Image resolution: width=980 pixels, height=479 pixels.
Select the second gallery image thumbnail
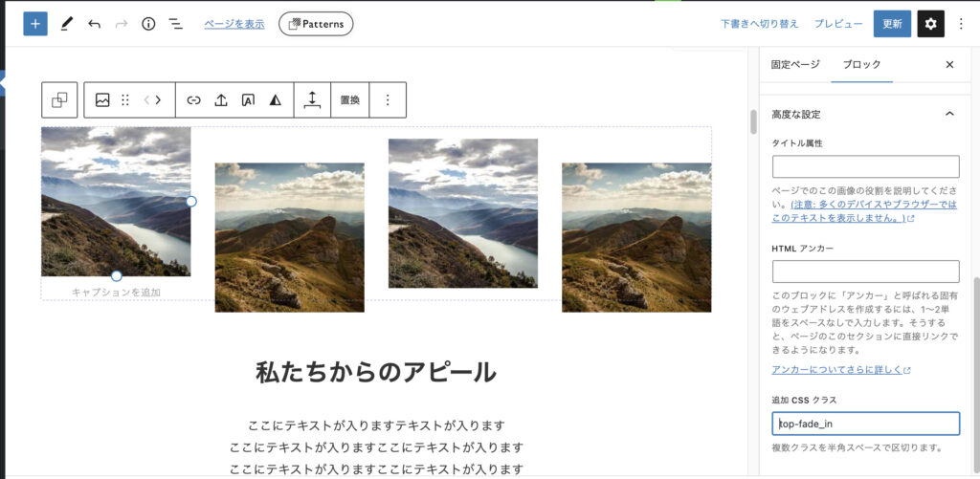[289, 237]
